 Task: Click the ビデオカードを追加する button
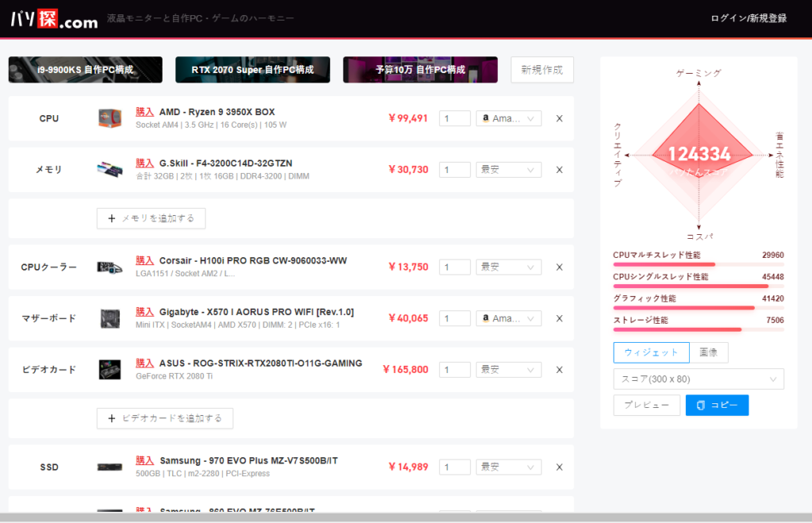(x=165, y=417)
